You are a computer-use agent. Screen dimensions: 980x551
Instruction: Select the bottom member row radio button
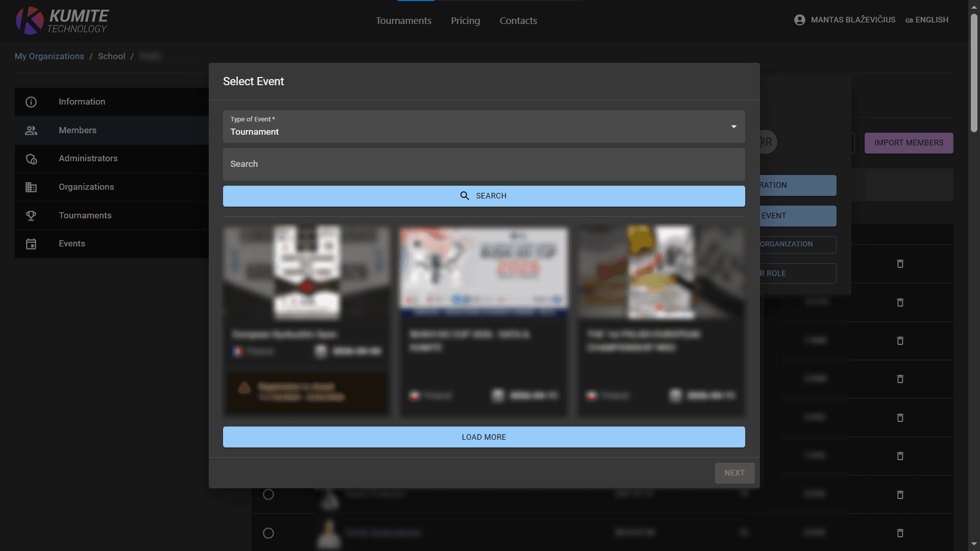(268, 533)
